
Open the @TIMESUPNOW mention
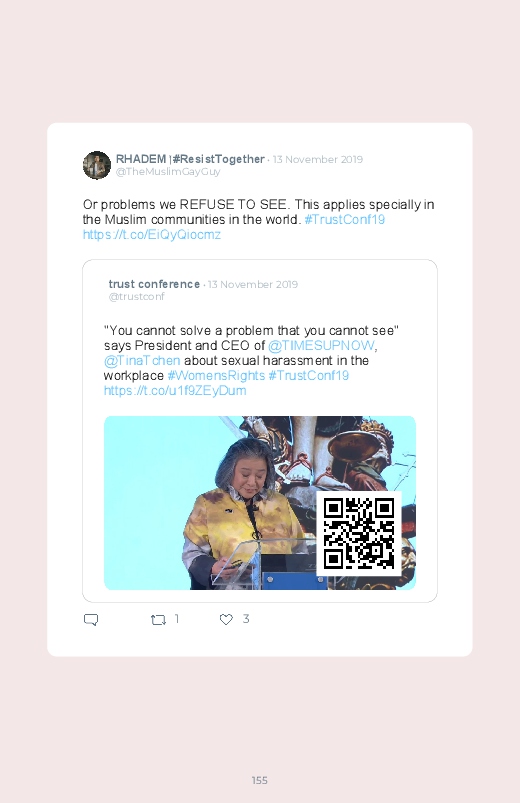tap(321, 346)
